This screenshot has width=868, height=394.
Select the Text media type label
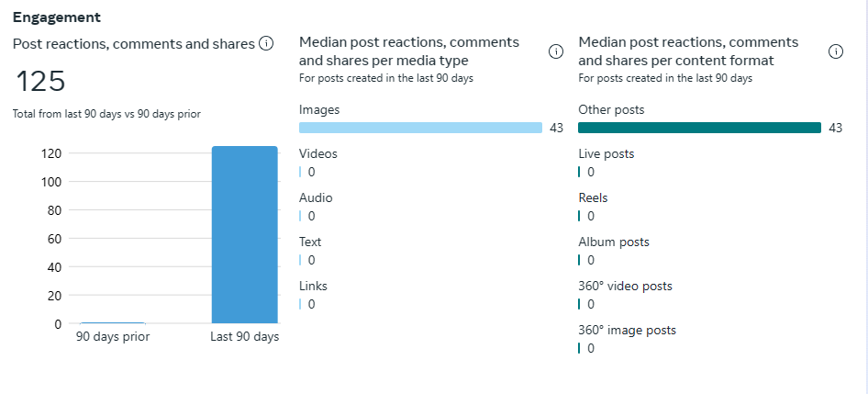point(310,242)
